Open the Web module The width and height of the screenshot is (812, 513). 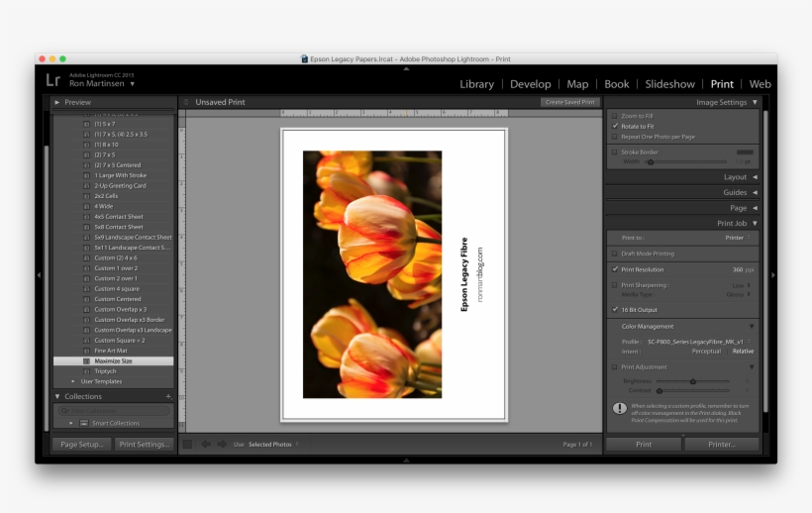760,84
